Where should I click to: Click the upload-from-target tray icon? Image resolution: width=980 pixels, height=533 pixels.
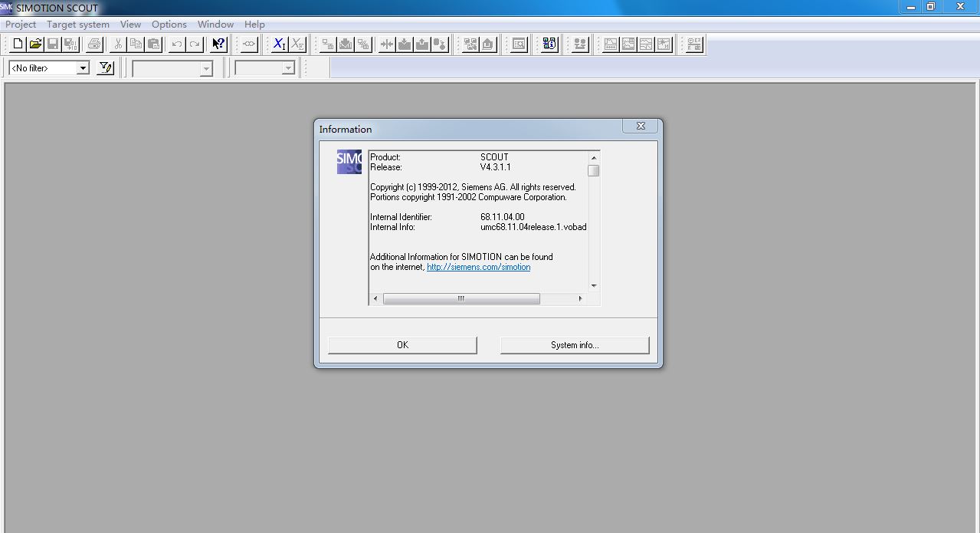point(422,44)
